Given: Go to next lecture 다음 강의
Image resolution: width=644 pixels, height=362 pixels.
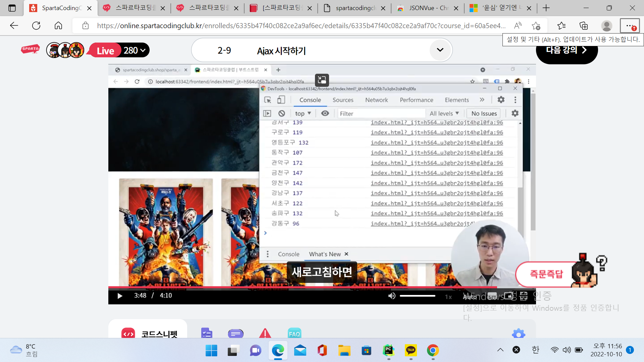Looking at the screenshot, I should click(567, 50).
